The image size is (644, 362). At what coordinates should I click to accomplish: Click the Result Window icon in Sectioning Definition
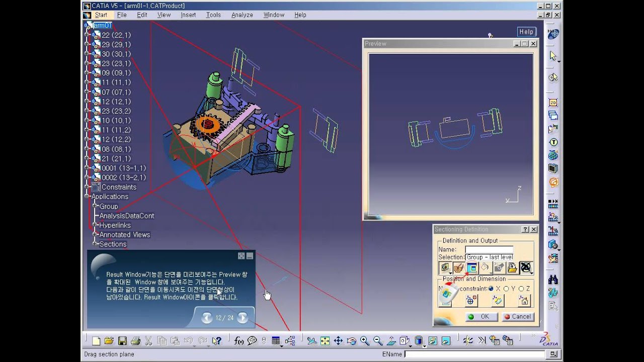(x=472, y=268)
